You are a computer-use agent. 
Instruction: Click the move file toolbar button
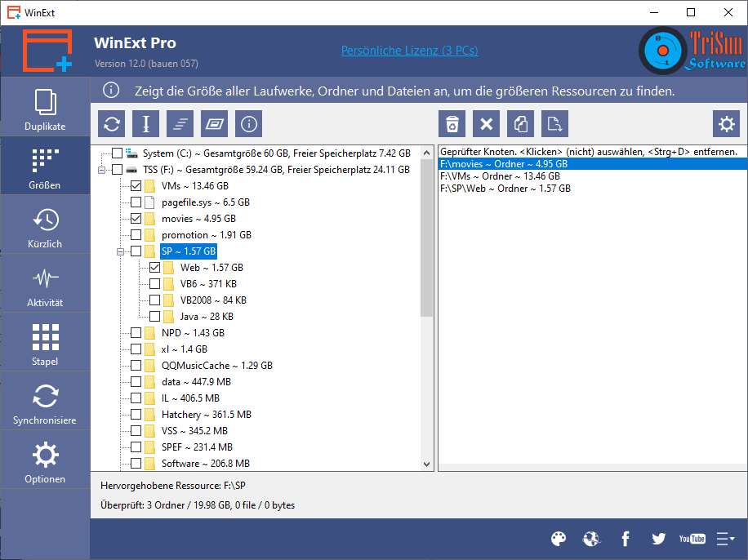(554, 124)
